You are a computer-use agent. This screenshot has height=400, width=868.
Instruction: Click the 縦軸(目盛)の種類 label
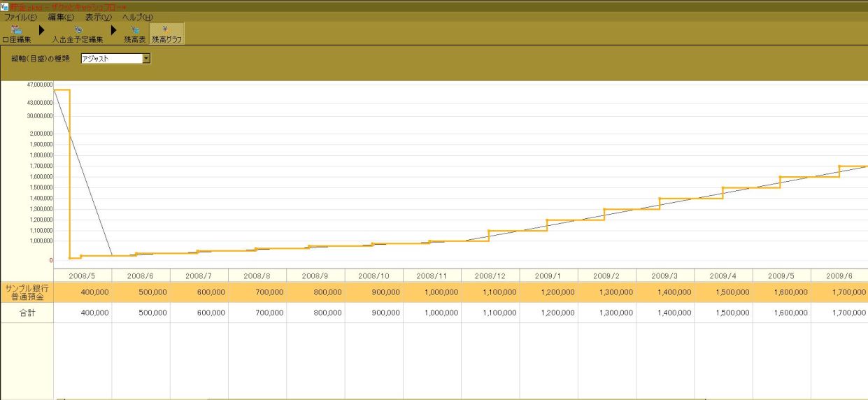[x=41, y=59]
